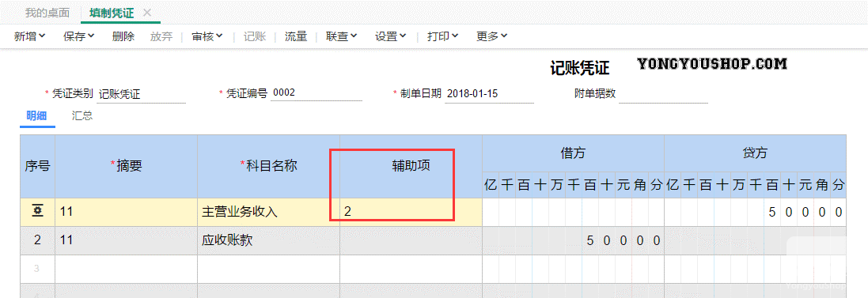Screen dimensions: 868x298
Task: Click the 摘要 cell of 应收账款 row
Action: (x=127, y=240)
